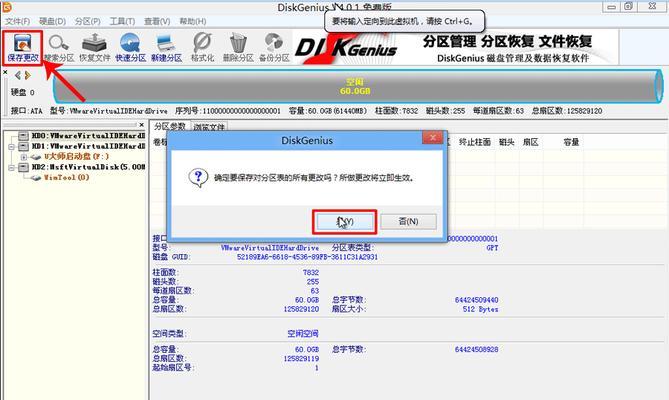Go to next disk with right arrow

pos(28,75)
